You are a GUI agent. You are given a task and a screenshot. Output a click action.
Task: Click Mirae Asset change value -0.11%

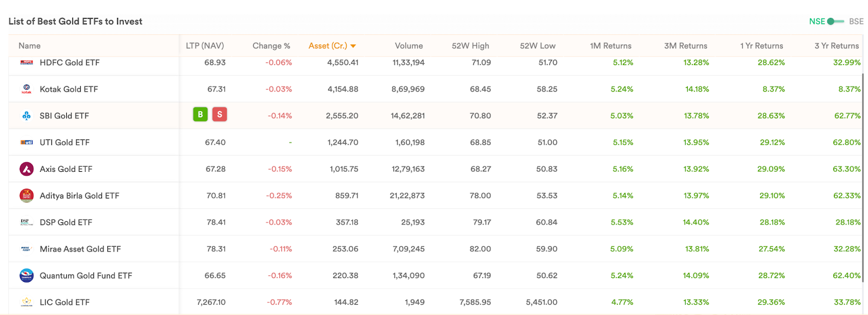click(x=281, y=249)
